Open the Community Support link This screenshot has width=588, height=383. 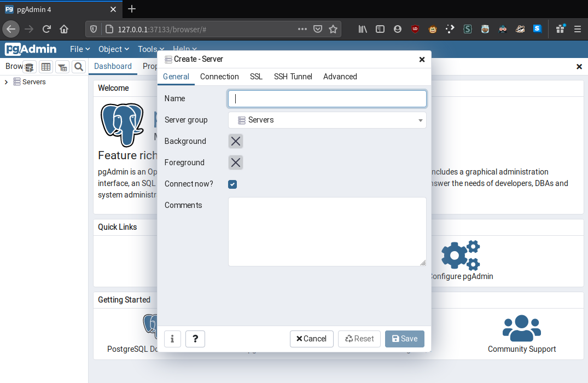(522, 349)
